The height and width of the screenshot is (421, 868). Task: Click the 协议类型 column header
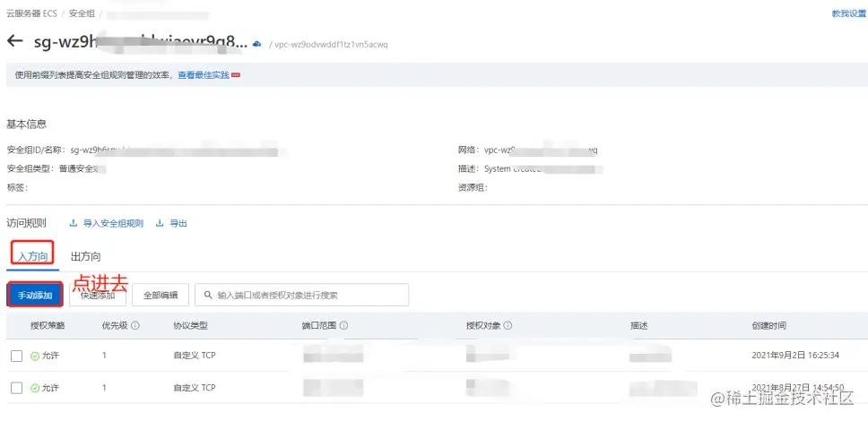(x=190, y=326)
